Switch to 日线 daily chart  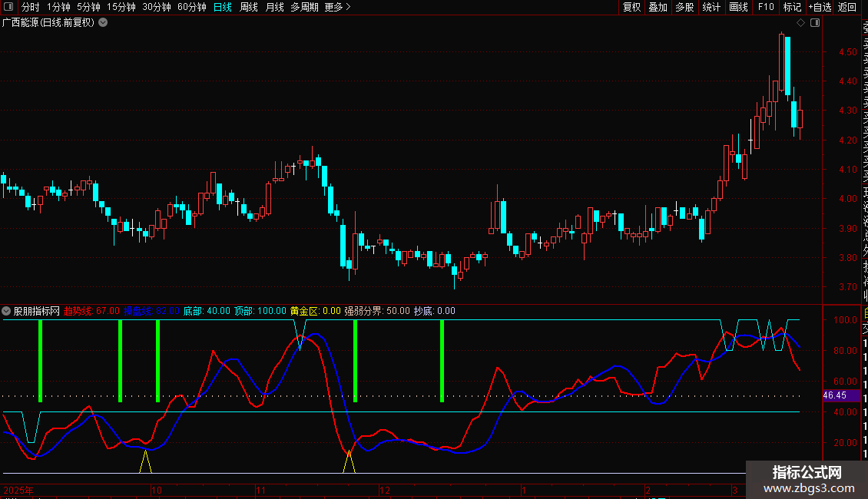point(223,7)
